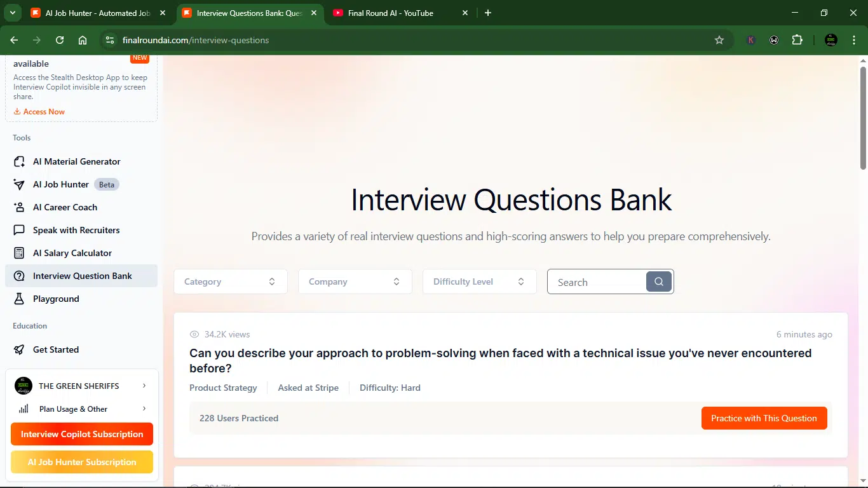Close the Interview Questions Bank tab
The width and height of the screenshot is (868, 488).
[x=313, y=13]
